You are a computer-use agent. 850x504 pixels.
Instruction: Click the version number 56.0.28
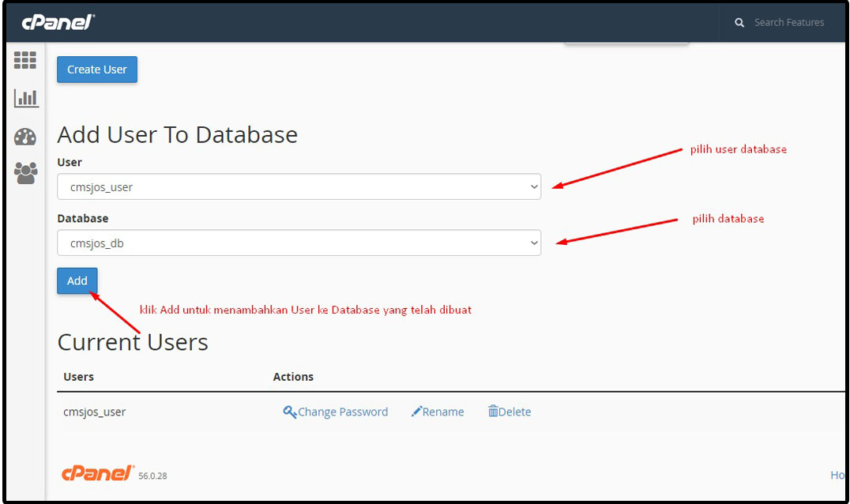[x=153, y=476]
